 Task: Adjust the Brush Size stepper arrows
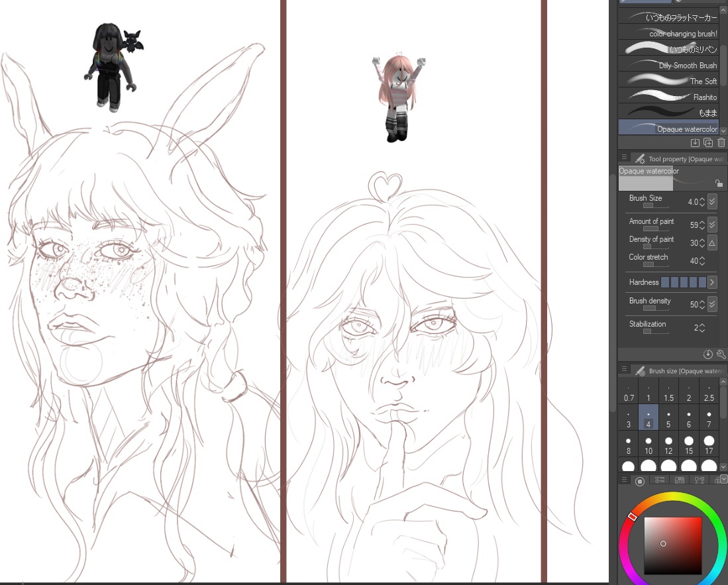tap(702, 202)
